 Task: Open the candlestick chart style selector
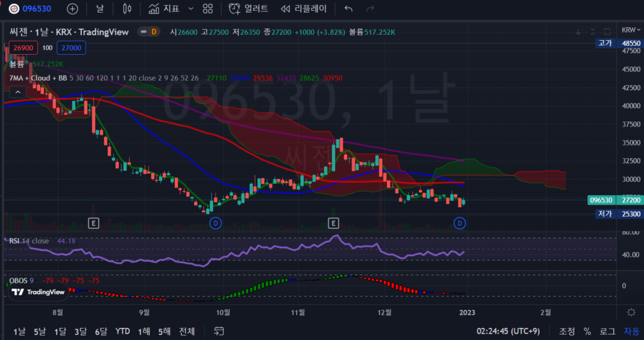[127, 9]
